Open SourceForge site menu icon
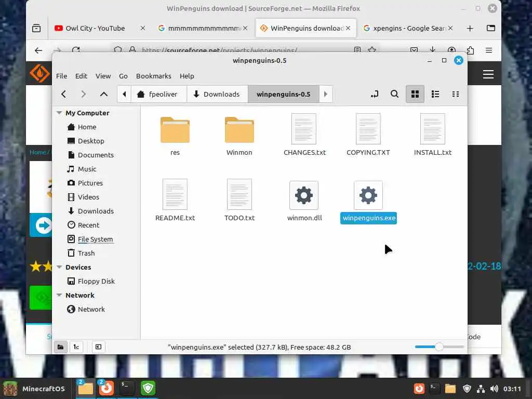Viewport: 532px width, 399px height. (x=488, y=74)
